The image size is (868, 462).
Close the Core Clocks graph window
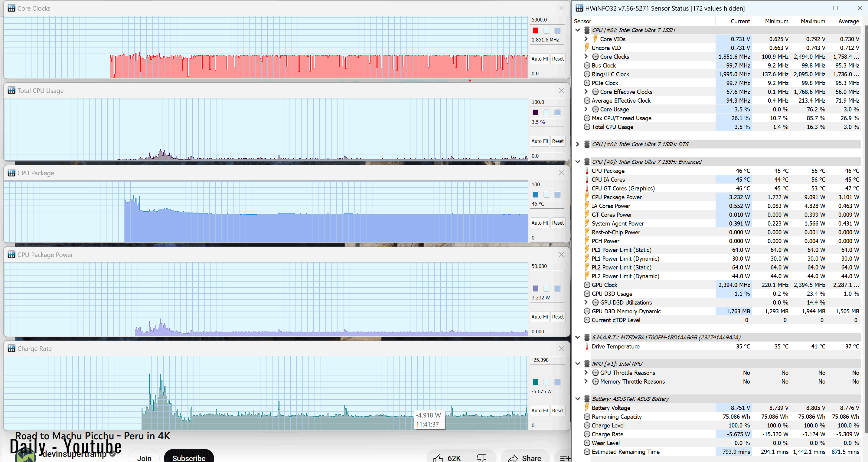click(x=561, y=8)
